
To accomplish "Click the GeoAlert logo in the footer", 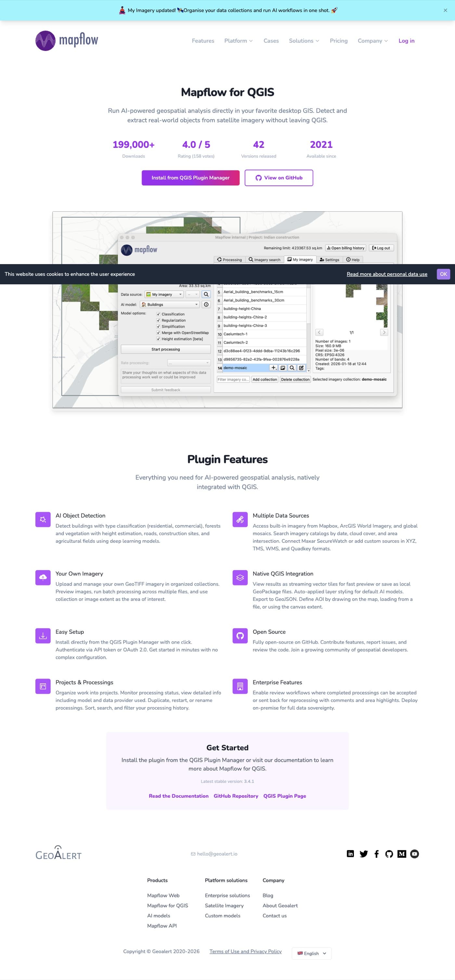I will 58,853.
